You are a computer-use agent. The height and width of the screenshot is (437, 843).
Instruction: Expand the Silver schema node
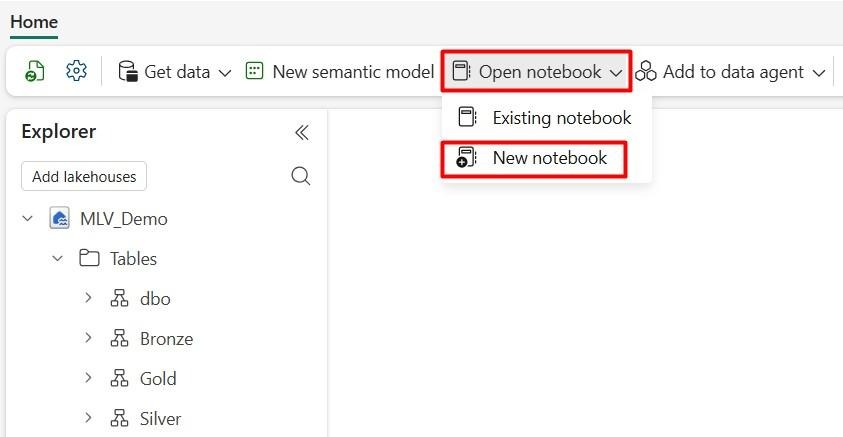point(88,418)
